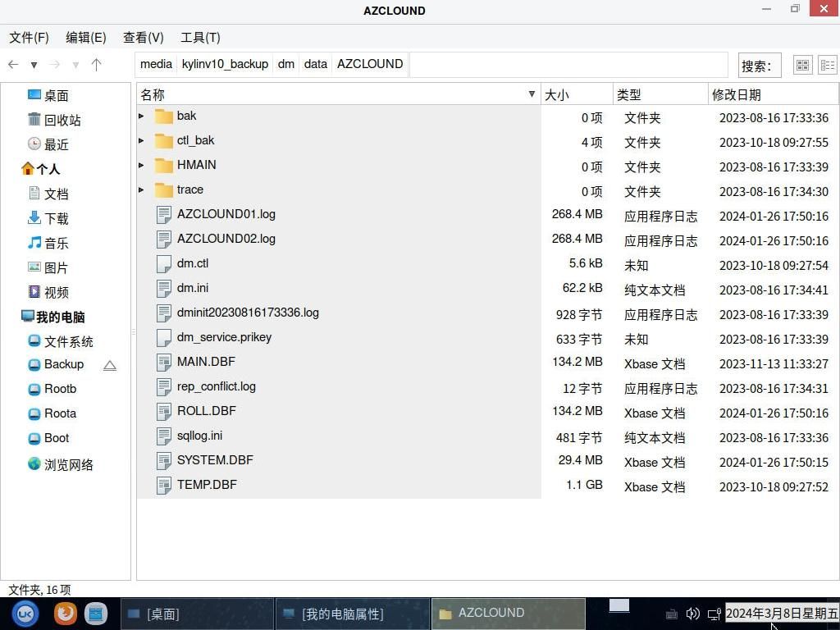Navigate to kylinv10_backup in path bar
This screenshot has width=840, height=630.
pyautogui.click(x=225, y=64)
